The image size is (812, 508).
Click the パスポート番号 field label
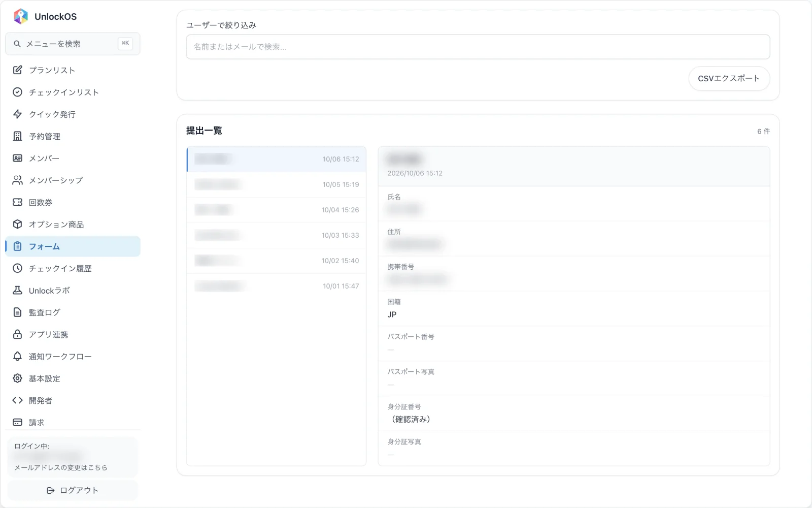411,337
